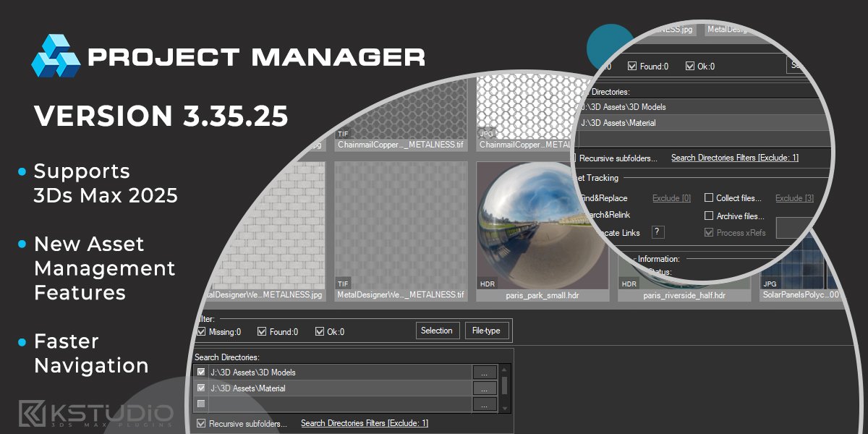Click the Exclude [0] link
This screenshot has width=868, height=434.
pos(671,198)
